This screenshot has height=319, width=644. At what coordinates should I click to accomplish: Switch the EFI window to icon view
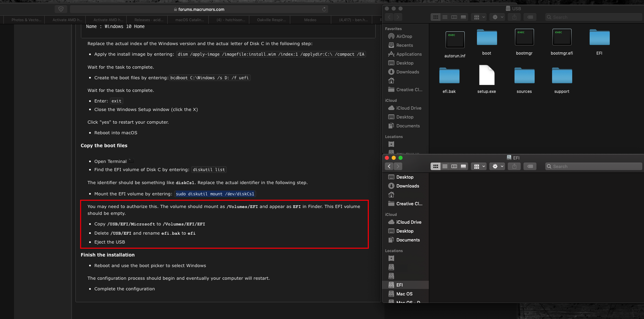[x=436, y=166]
